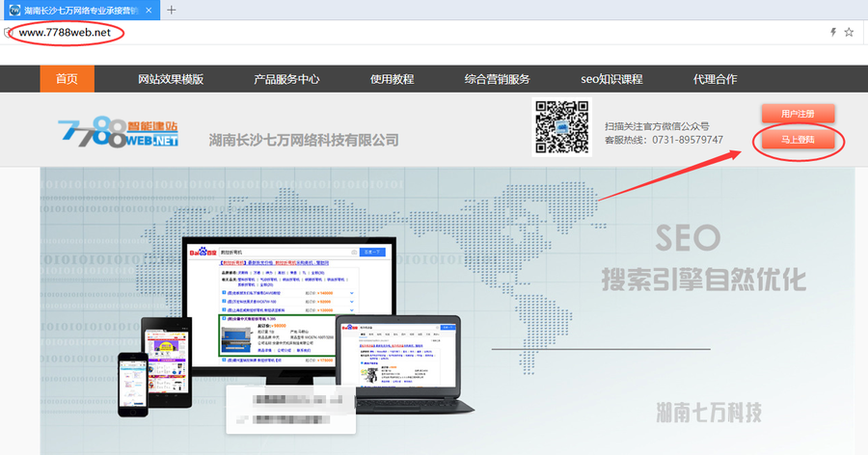
Task: Select the 使用教程 navigation item
Action: point(392,79)
